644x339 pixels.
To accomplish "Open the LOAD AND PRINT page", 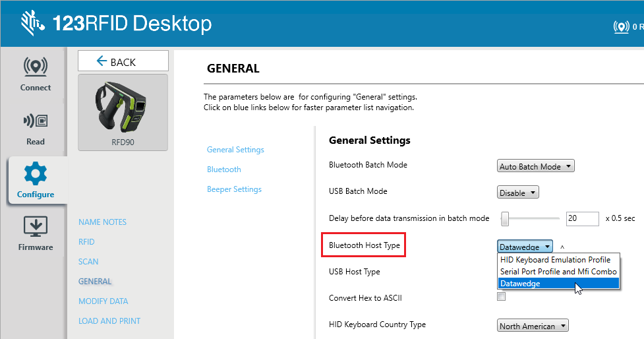I will pyautogui.click(x=109, y=321).
